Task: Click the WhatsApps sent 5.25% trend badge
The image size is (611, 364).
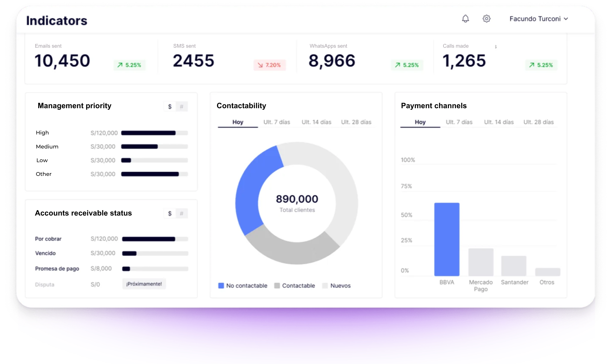Action: point(407,65)
